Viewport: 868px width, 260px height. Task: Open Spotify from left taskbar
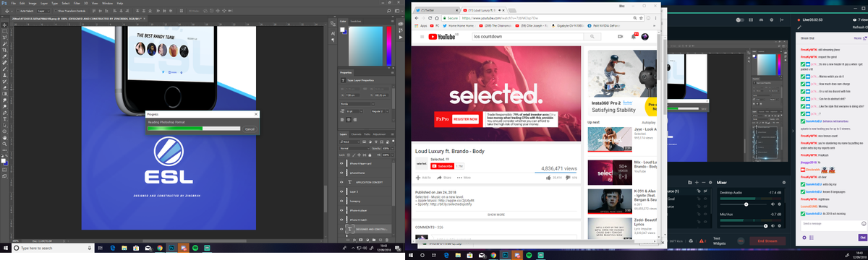point(195,248)
